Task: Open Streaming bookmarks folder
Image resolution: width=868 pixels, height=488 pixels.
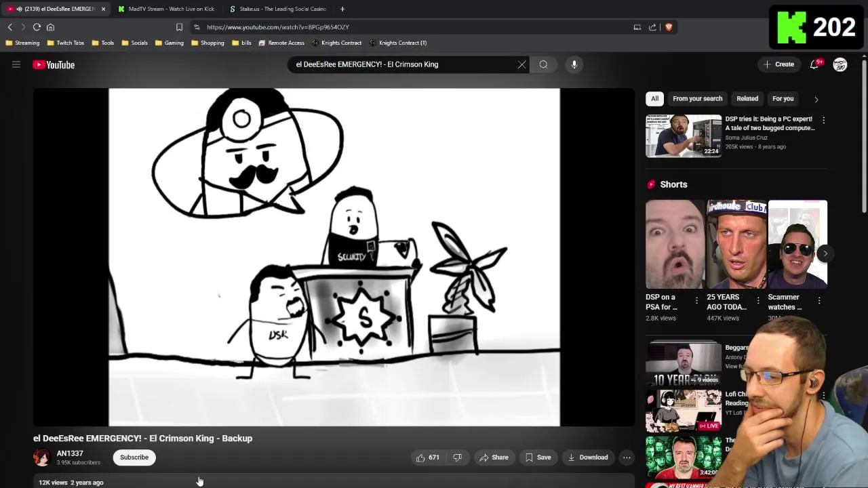Action: [22, 43]
